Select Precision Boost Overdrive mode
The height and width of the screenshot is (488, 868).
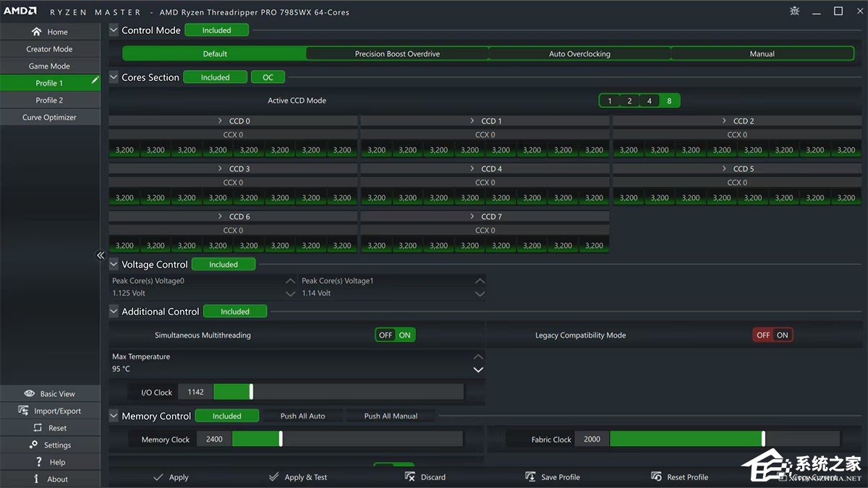pos(397,53)
